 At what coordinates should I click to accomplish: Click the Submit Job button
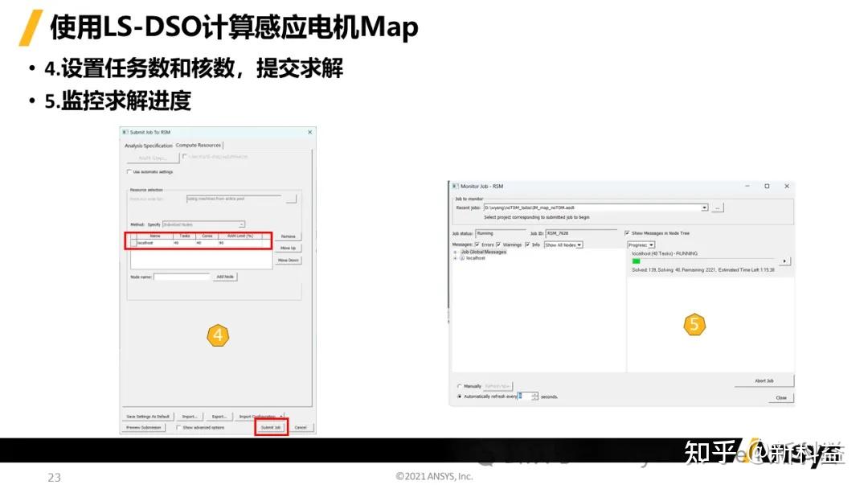click(x=272, y=428)
